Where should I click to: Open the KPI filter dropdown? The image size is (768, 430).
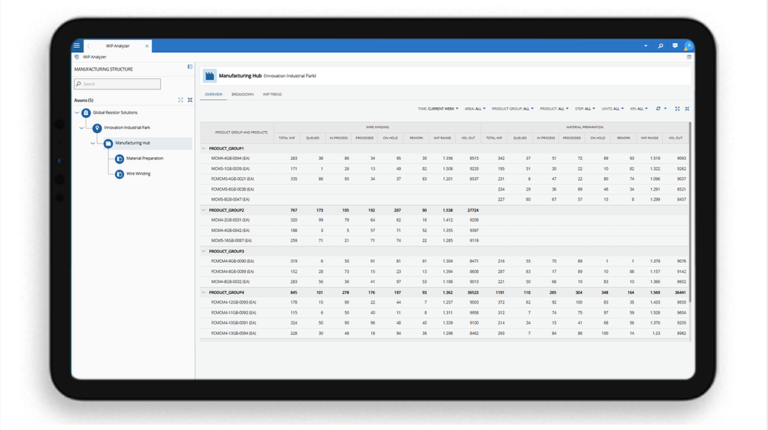point(638,109)
